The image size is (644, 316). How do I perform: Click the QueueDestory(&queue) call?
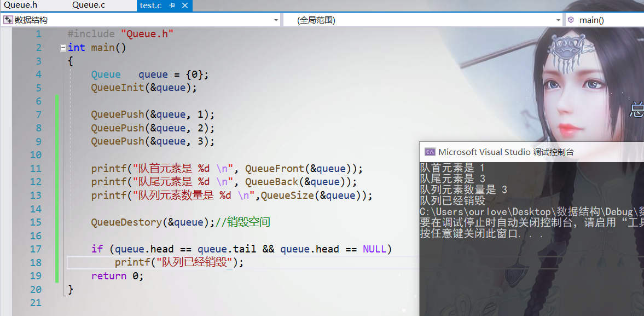pos(153,222)
